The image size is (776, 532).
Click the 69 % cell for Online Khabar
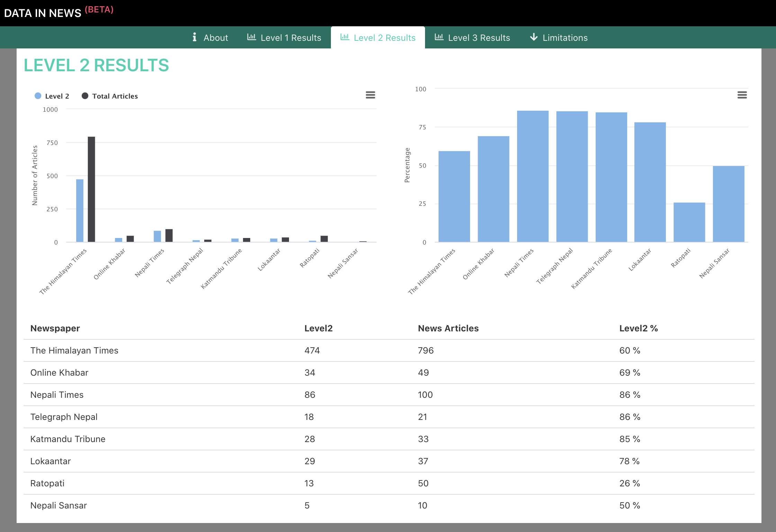[x=630, y=373]
